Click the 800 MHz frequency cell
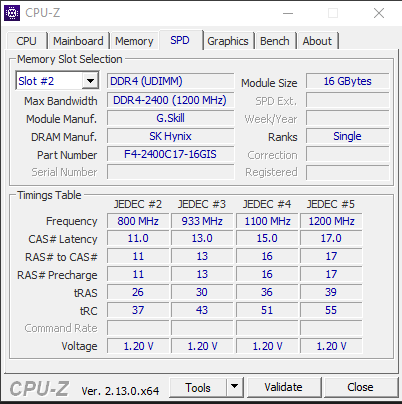Screen dimensions: 402x404 tap(138, 221)
